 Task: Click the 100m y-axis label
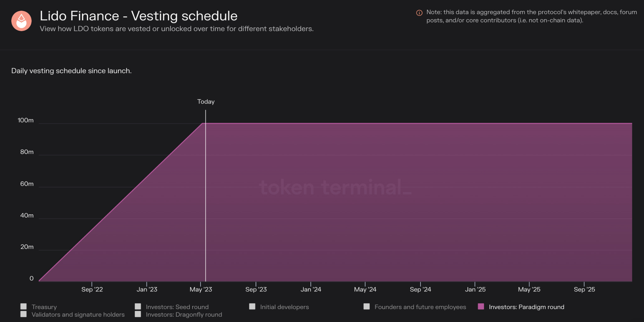25,120
